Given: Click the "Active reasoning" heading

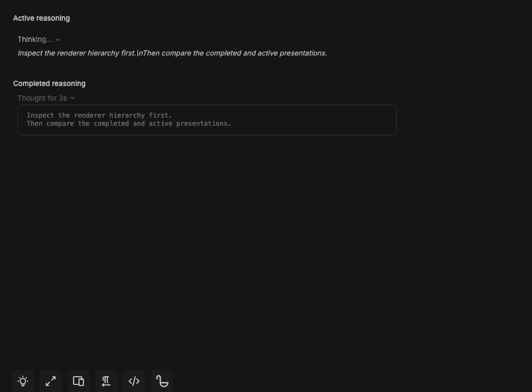Looking at the screenshot, I should pos(41,19).
